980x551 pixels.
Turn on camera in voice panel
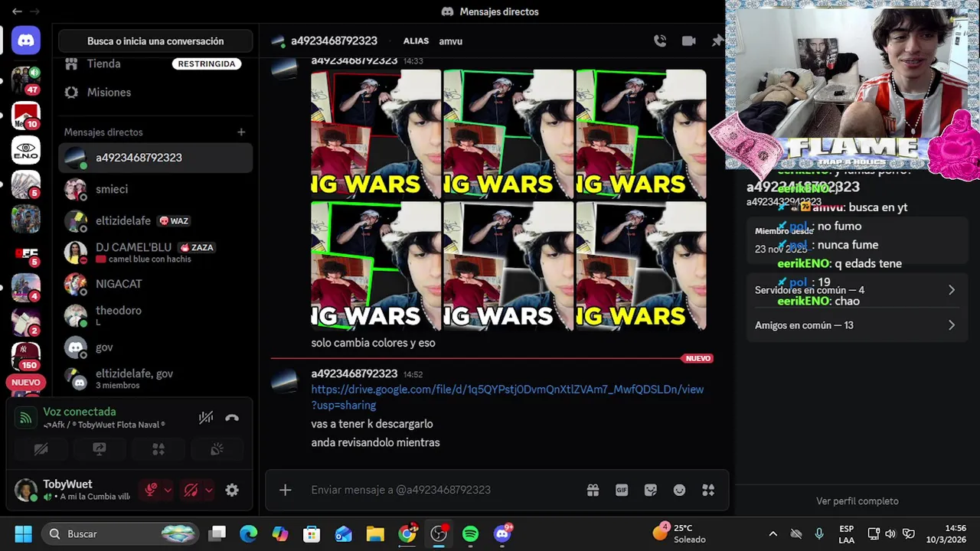[41, 449]
